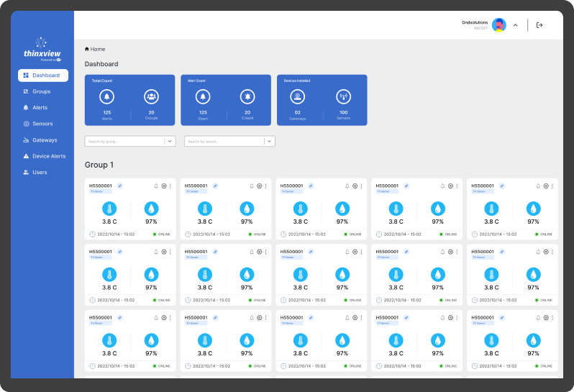Click the link icon beside first H5500001 title
This screenshot has width=574, height=392.
(120, 186)
